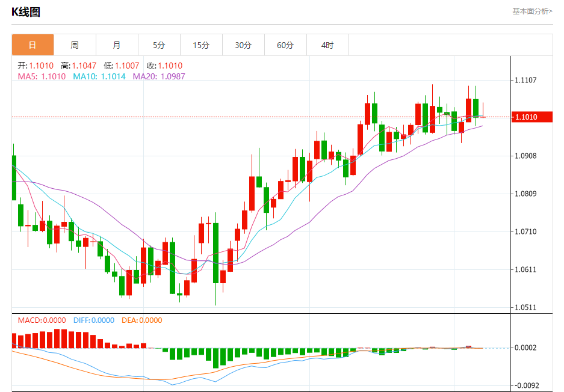Screen dimensions: 564x392
Task: Click the MACD:0.0000 label
Action: 42,320
